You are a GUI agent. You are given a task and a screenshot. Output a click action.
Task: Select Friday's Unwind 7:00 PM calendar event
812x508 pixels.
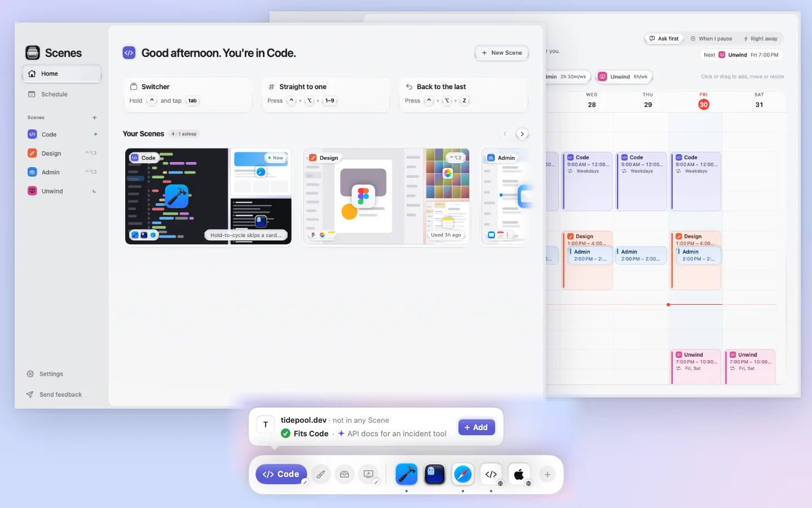[696, 367]
